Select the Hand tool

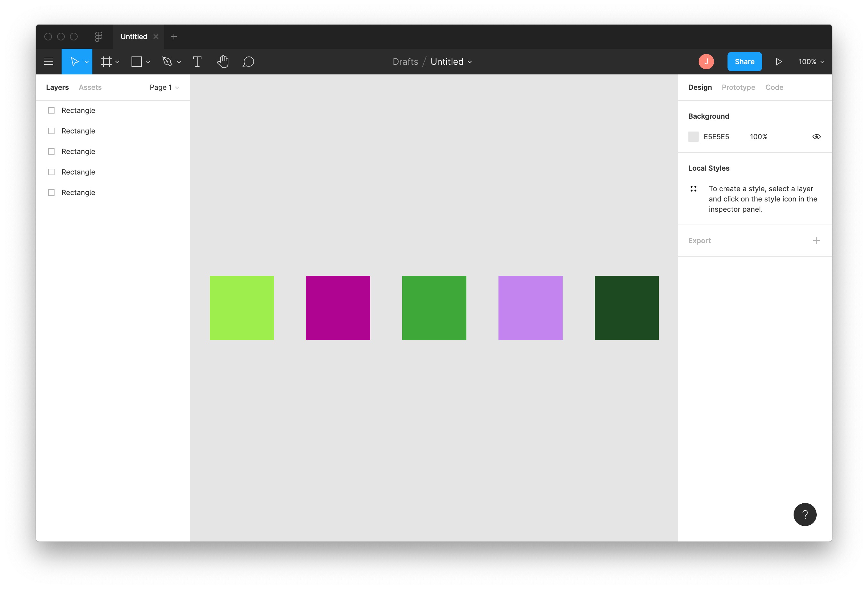(223, 62)
